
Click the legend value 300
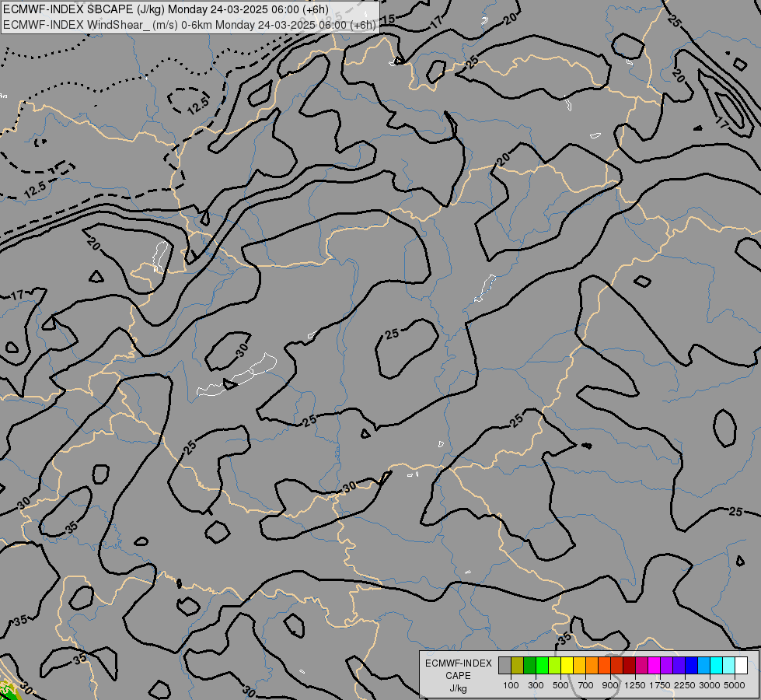(536, 685)
